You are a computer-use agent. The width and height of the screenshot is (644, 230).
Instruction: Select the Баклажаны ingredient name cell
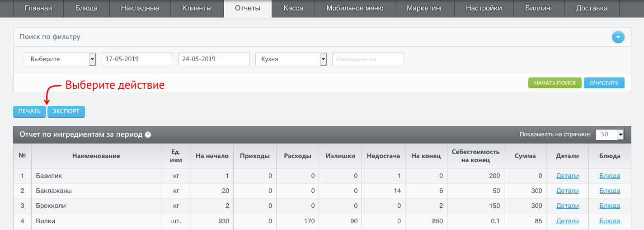point(96,191)
